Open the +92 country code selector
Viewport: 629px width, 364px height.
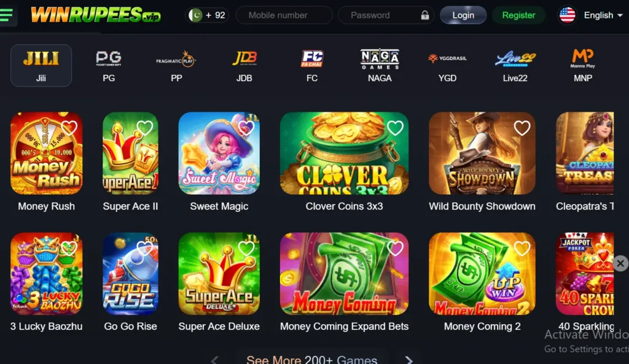point(207,15)
